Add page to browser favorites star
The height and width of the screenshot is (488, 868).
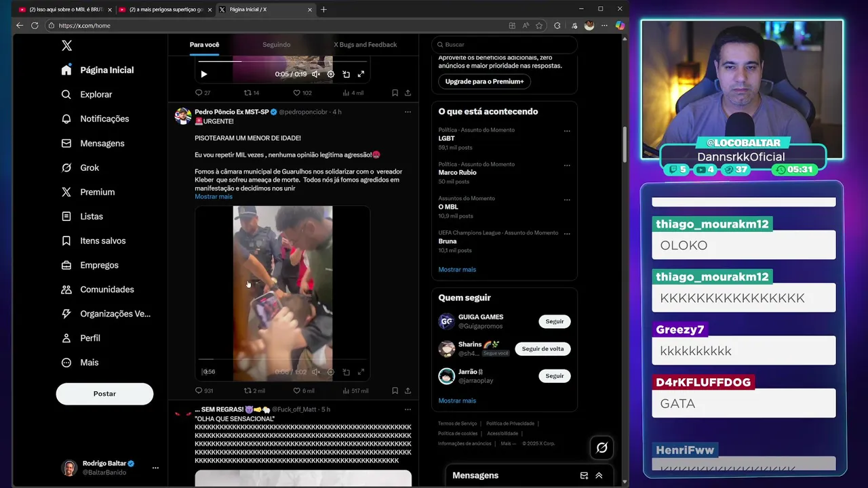click(x=539, y=26)
